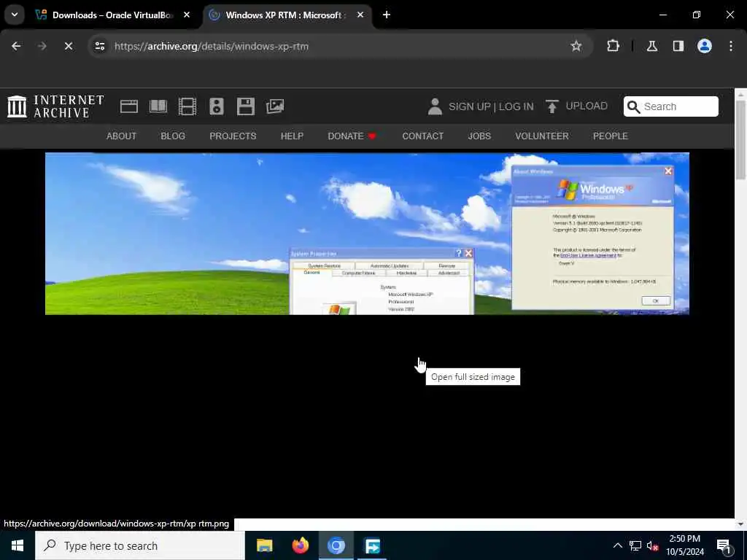Click the muted volume tray icon
The width and height of the screenshot is (747, 560).
coord(653,545)
